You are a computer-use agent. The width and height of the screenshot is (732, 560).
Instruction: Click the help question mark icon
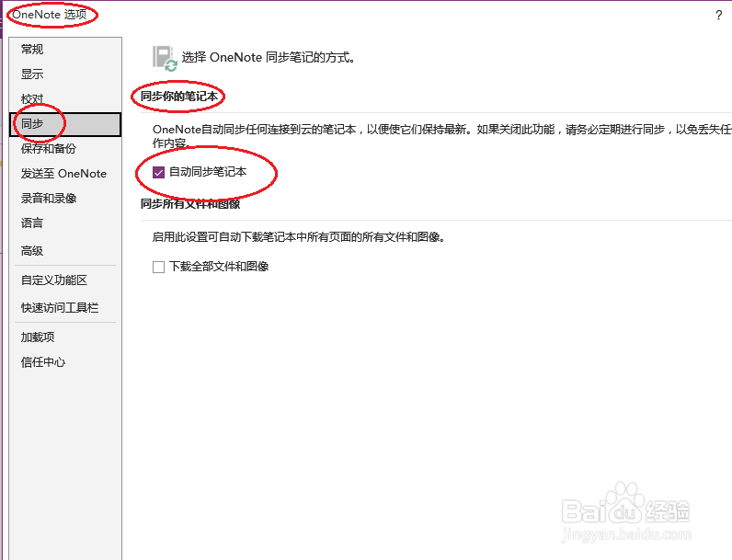tap(718, 16)
